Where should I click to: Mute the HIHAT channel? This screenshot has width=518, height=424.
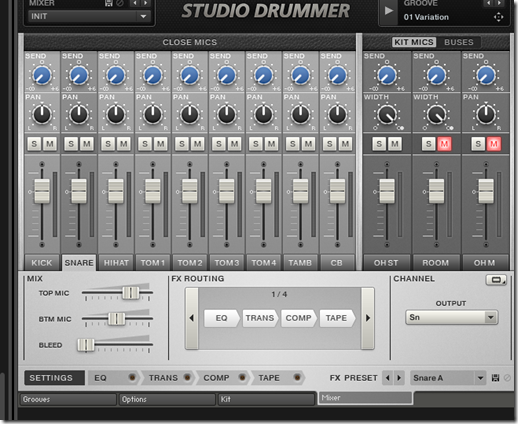click(x=124, y=144)
